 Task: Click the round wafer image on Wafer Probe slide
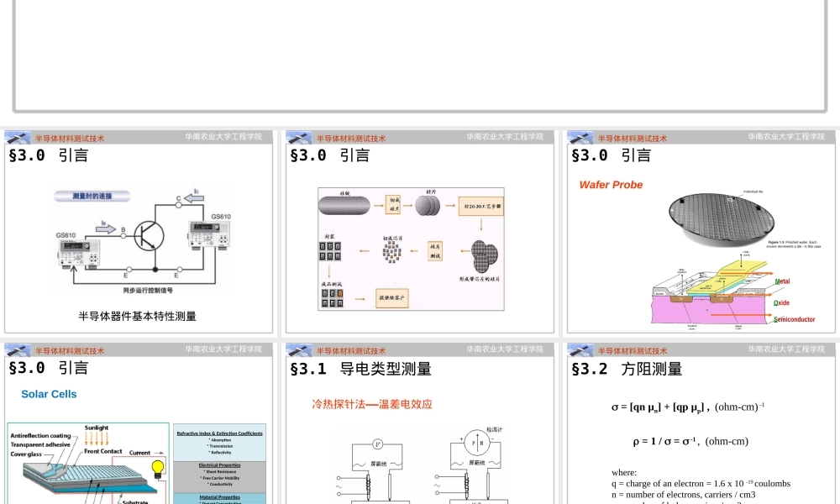pyautogui.click(x=721, y=218)
